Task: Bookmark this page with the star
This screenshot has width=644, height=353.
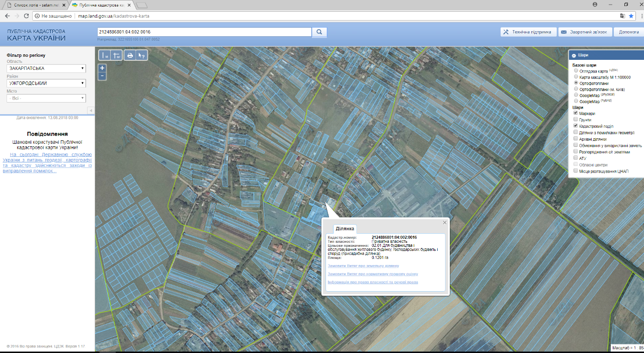Action: 631,16
